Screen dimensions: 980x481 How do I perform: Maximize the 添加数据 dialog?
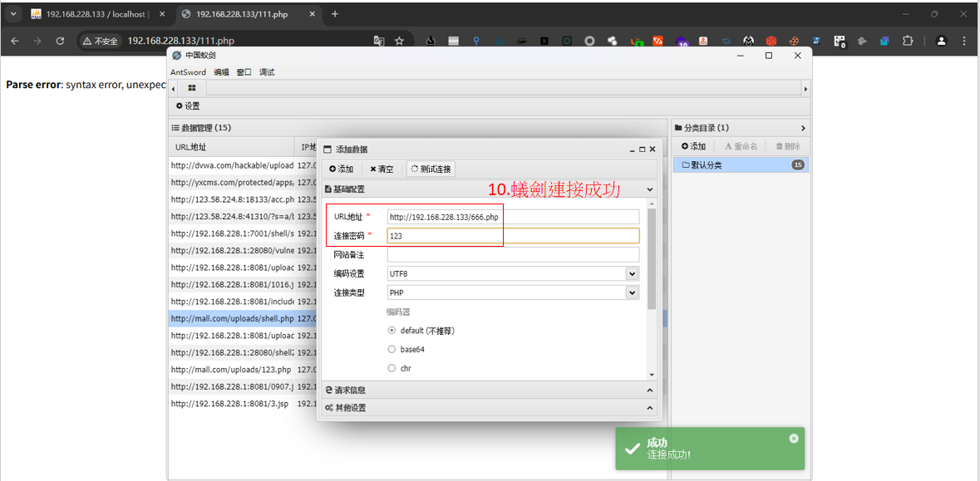(x=642, y=150)
